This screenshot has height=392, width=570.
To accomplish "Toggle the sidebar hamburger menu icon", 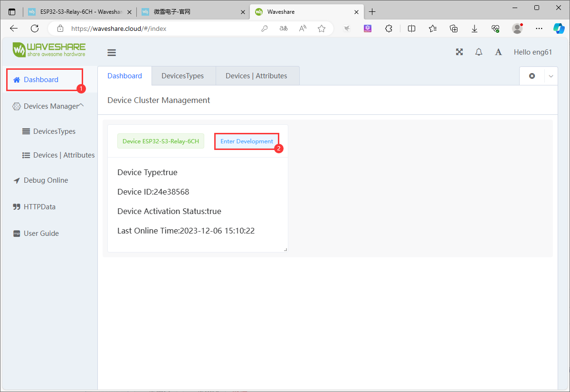I will [112, 53].
